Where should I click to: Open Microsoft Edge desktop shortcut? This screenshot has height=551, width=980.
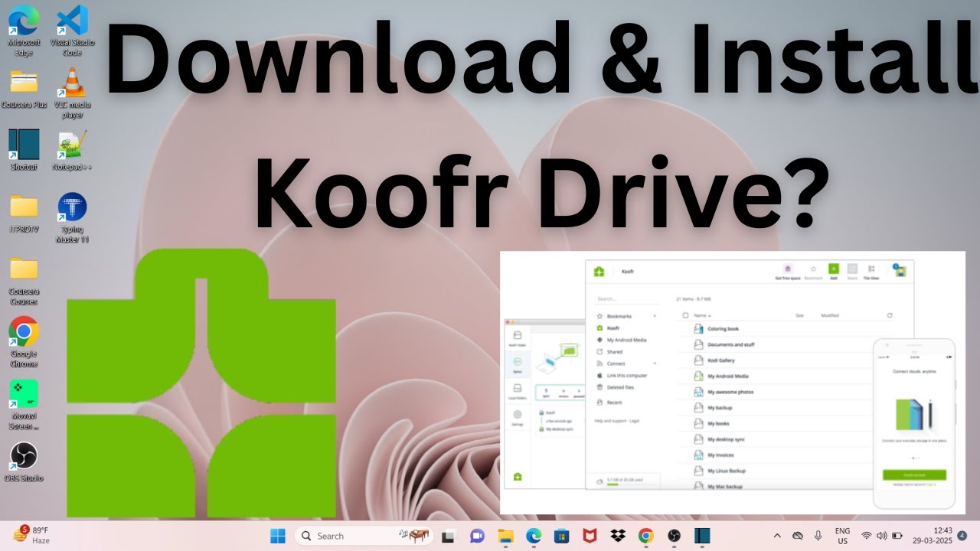point(24,31)
